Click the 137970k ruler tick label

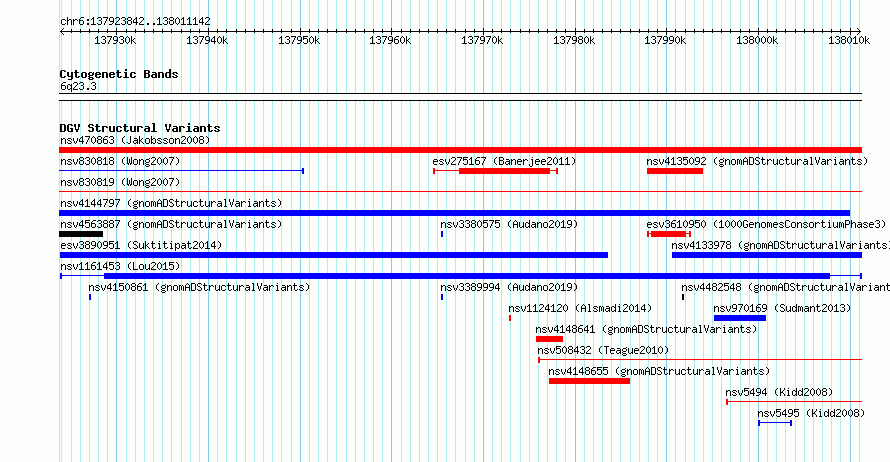[482, 41]
